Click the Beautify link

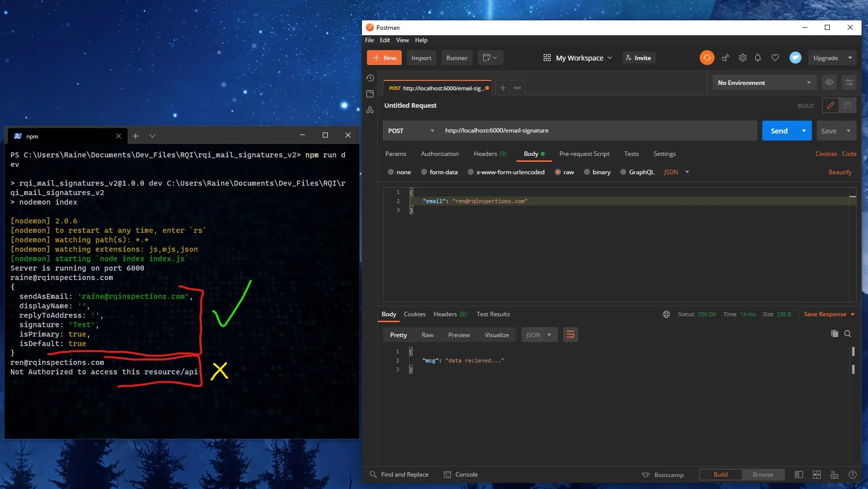840,172
